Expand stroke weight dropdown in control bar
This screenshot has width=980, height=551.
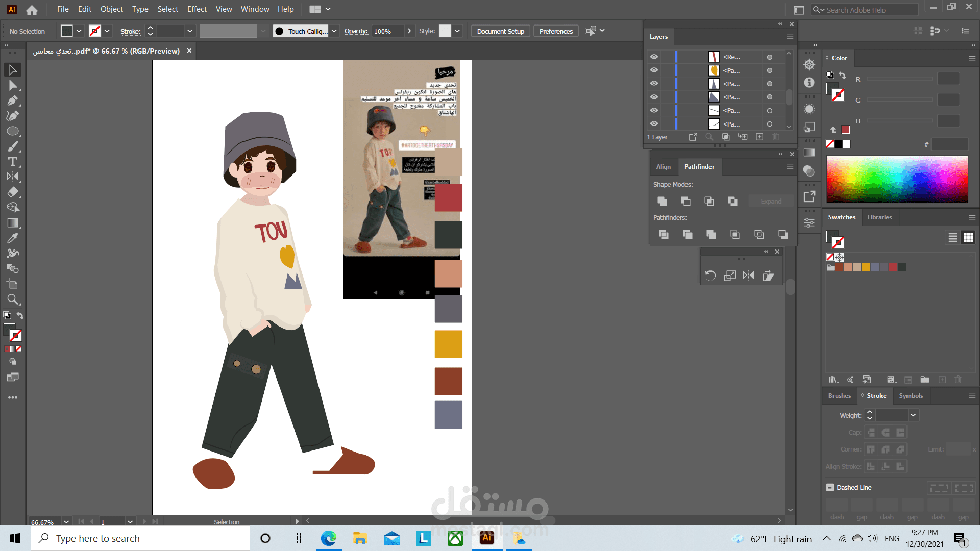190,31
